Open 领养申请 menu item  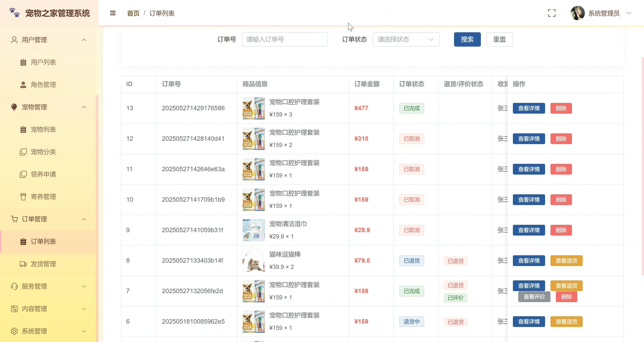(43, 174)
